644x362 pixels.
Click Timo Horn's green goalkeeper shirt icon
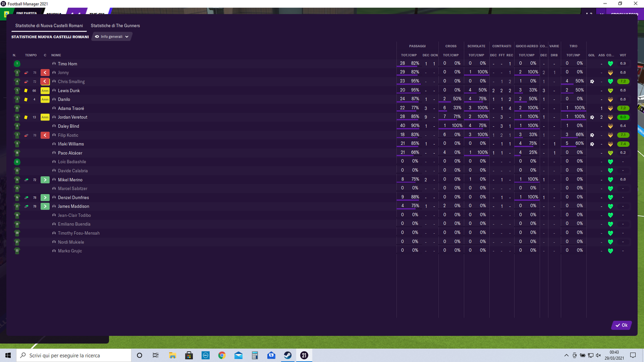coord(17,64)
